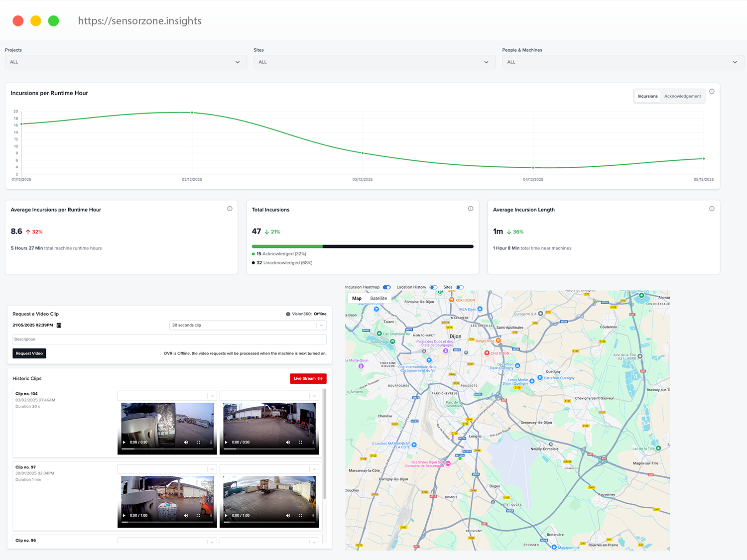Play the left video of Clip no. 97
This screenshot has width=747, height=560.
click(124, 515)
